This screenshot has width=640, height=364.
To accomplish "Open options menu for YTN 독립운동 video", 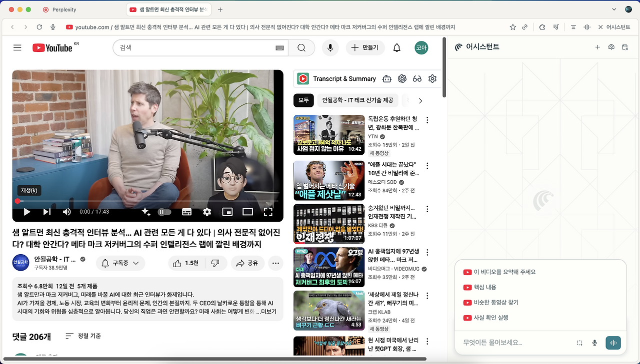I will point(427,120).
